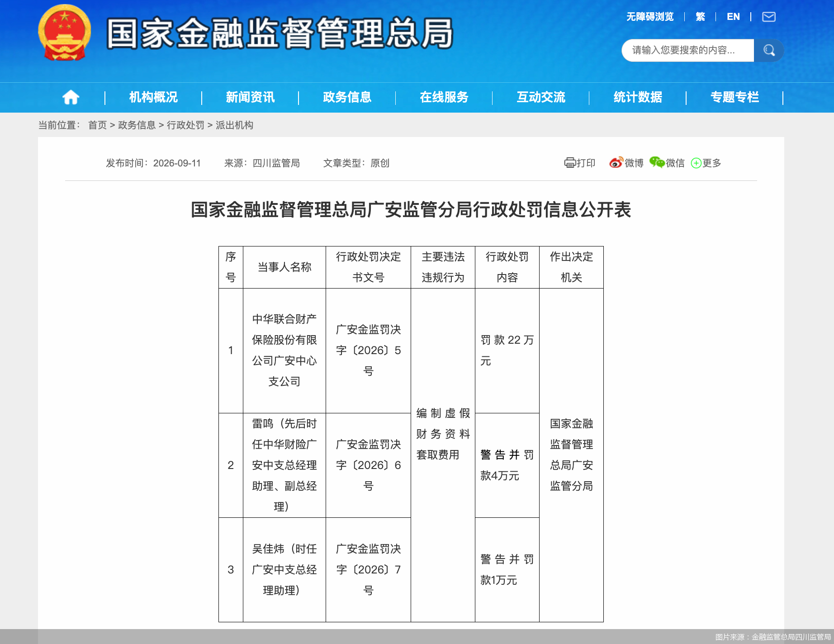Click the 更多 share label

coord(711,163)
